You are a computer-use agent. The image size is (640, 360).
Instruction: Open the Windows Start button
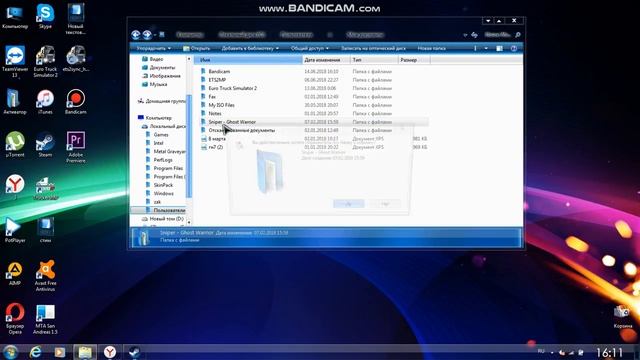[x=10, y=352]
